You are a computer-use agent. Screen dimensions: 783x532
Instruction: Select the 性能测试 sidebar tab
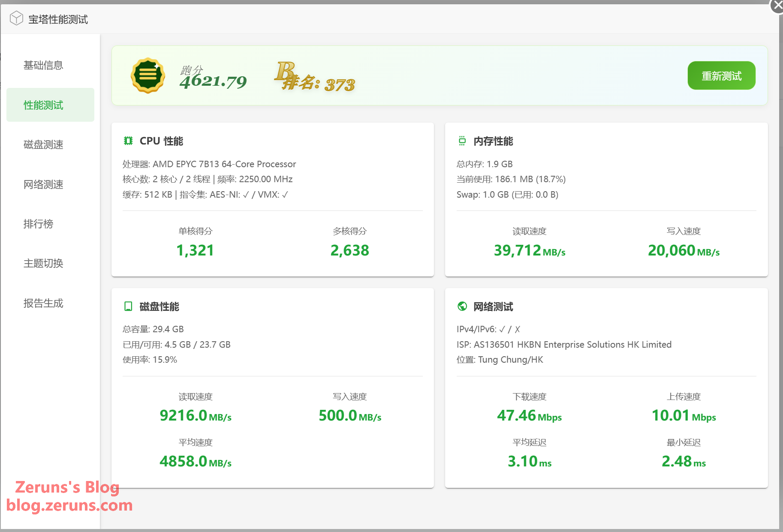43,105
